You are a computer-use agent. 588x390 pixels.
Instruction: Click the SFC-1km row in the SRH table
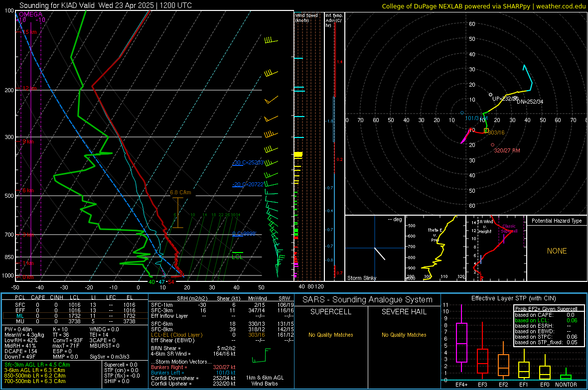point(222,305)
